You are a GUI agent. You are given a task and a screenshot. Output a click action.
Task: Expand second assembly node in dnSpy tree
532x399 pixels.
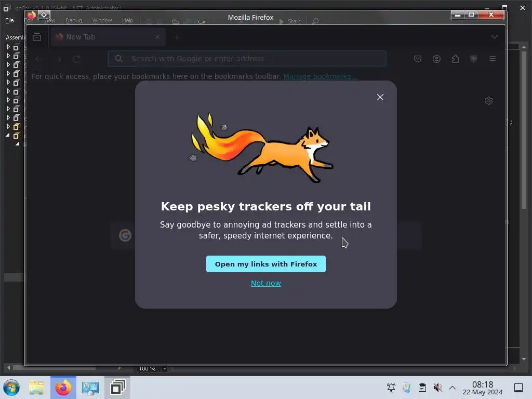[x=8, y=56]
